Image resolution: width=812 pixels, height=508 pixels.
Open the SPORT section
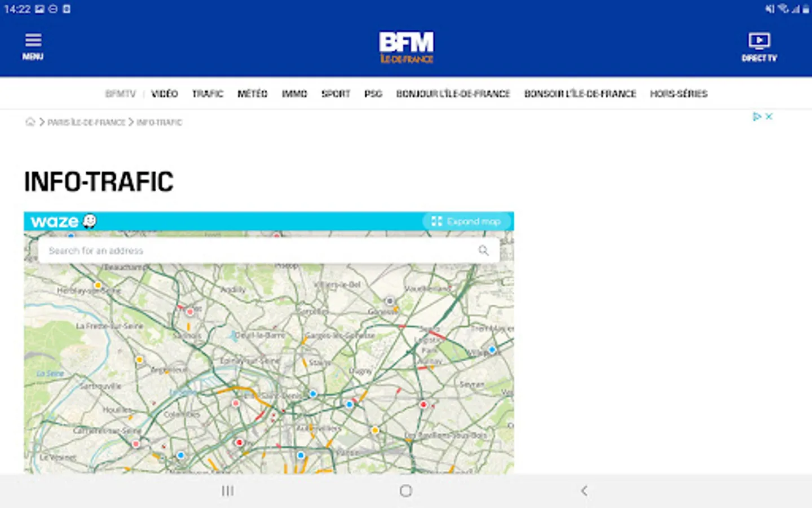336,94
